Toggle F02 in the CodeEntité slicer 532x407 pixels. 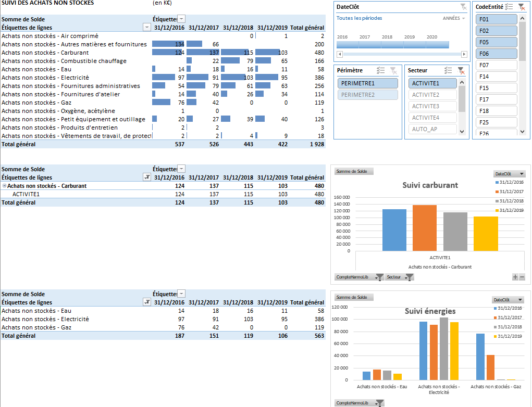pyautogui.click(x=497, y=31)
